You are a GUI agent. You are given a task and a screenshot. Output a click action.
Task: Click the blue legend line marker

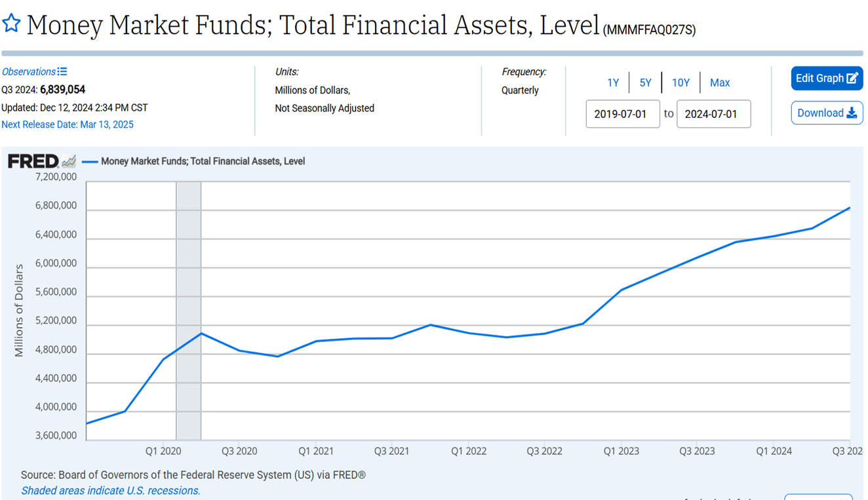90,161
